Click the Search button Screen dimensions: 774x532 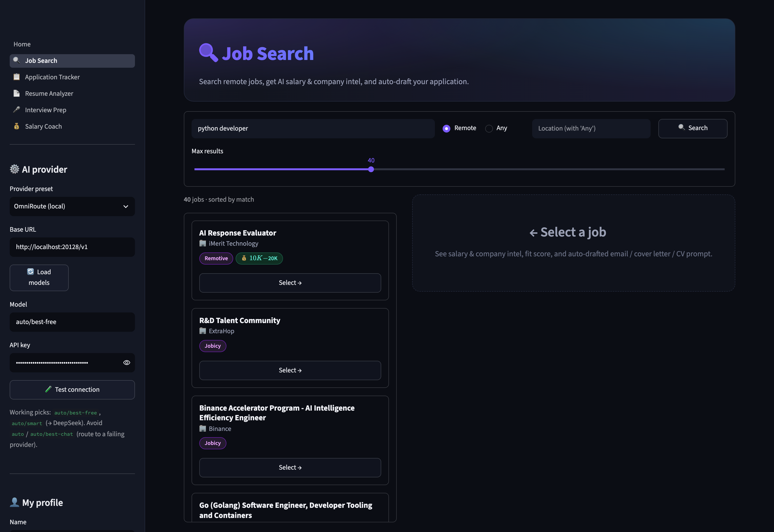pyautogui.click(x=693, y=128)
